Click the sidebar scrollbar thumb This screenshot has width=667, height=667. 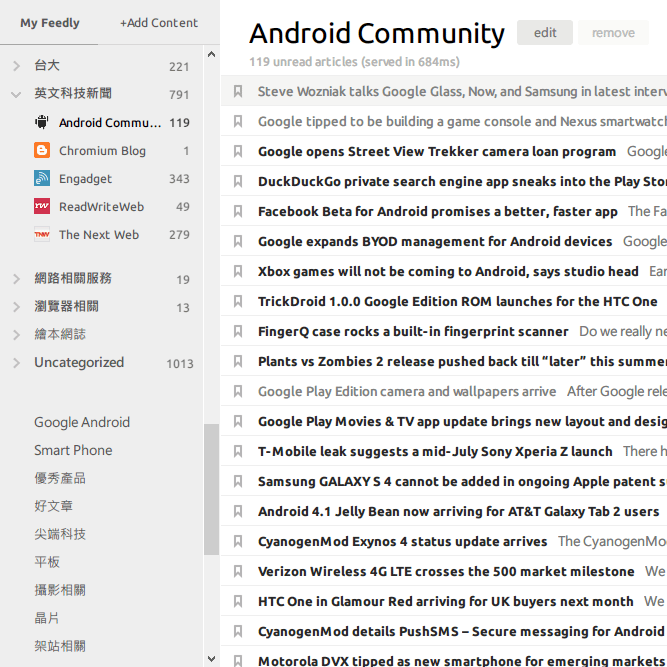pyautogui.click(x=211, y=489)
